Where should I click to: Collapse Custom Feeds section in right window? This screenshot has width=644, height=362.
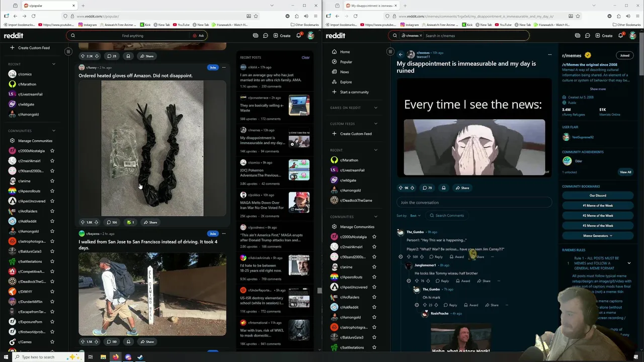point(375,124)
